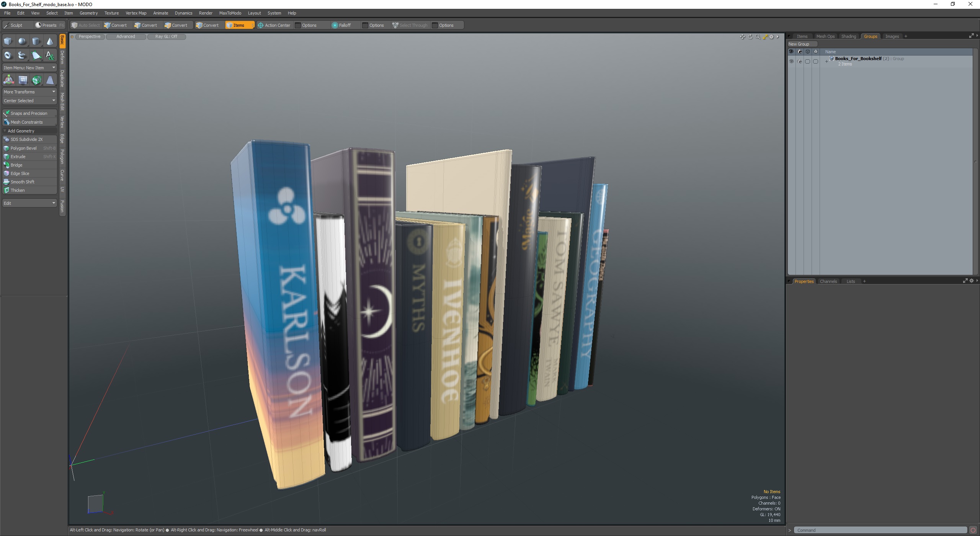Screen dimensions: 980x536
Task: Open Snaps and Precision
Action: click(x=29, y=113)
